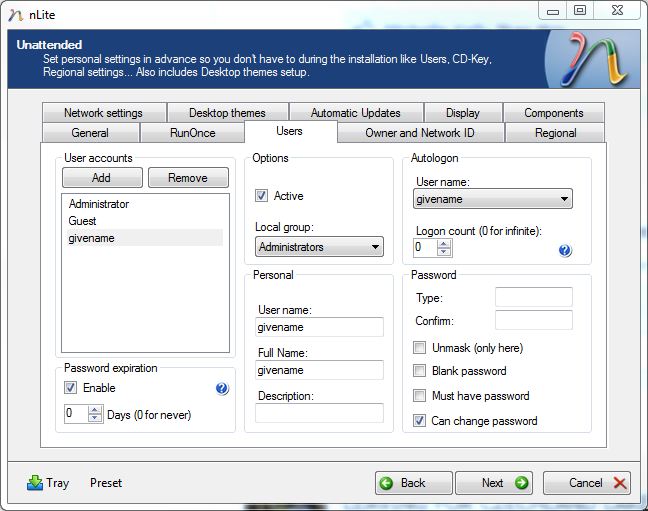Increase the Logon count stepper
This screenshot has width=648, height=511.
pyautogui.click(x=444, y=243)
